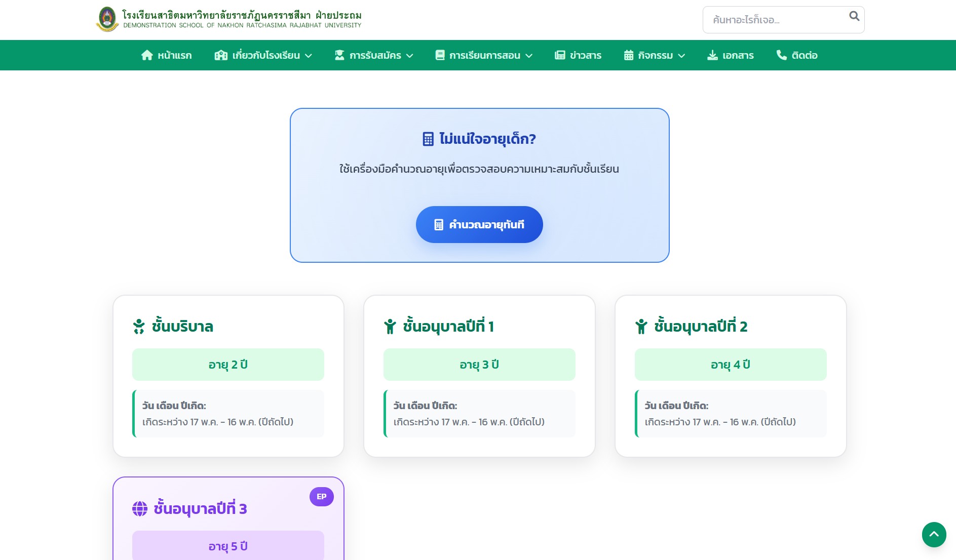
Task: Click the search magnifier icon
Action: (x=854, y=16)
